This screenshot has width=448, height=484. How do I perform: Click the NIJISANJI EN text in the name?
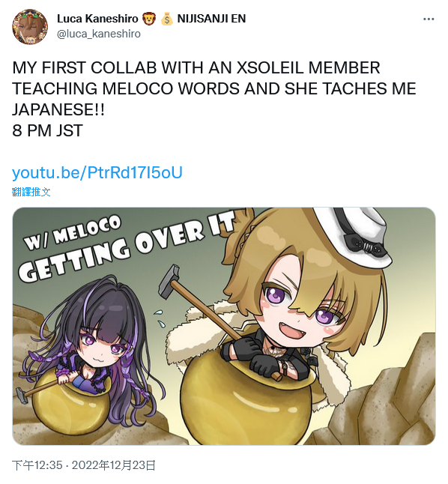[211, 19]
